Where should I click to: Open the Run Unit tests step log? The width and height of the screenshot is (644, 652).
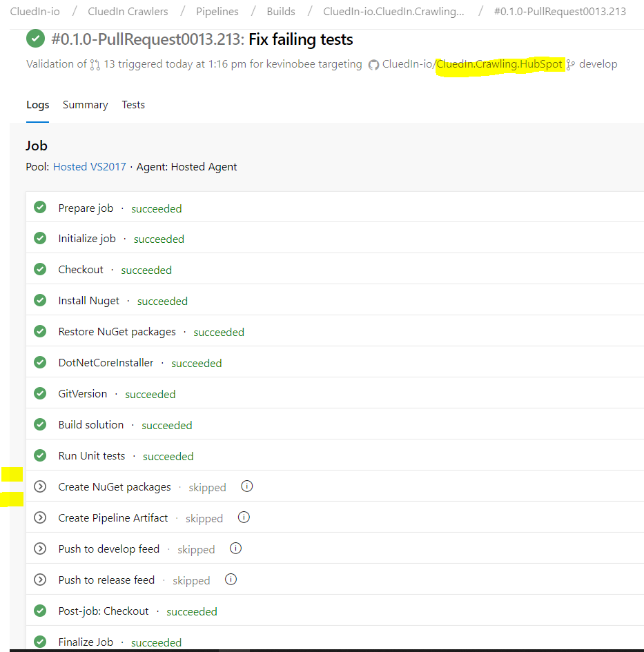click(x=335, y=456)
